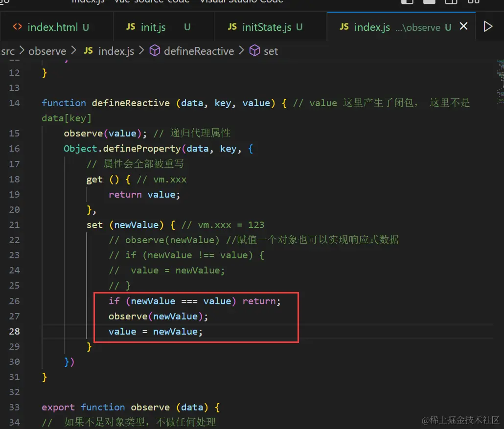Open the observe breadcrumb folder
Viewport: 504px width, 429px height.
47,51
